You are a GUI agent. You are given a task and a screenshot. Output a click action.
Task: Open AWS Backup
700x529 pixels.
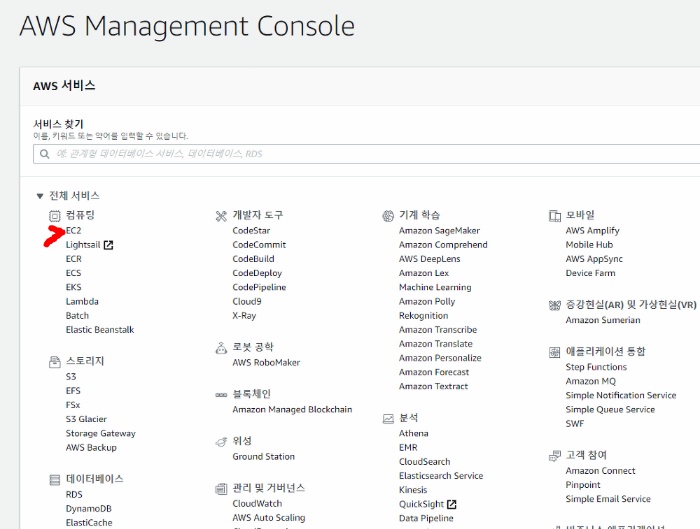91,447
